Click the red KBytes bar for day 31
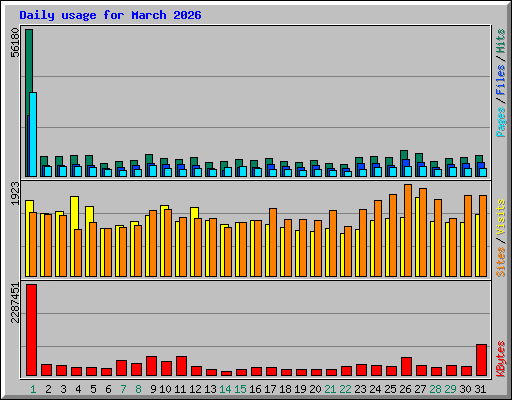This screenshot has height=400, width=512. click(x=481, y=360)
